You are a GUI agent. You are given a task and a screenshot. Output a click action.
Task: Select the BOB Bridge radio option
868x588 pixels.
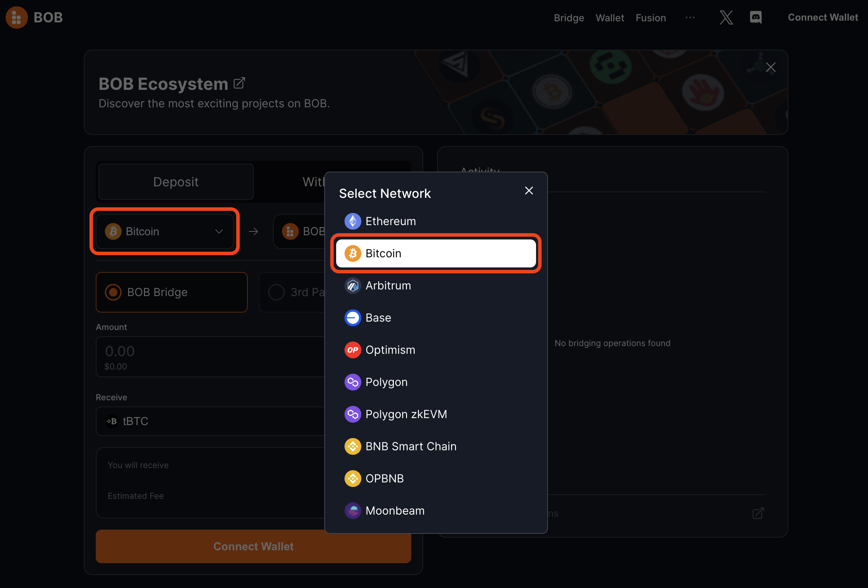tap(113, 292)
